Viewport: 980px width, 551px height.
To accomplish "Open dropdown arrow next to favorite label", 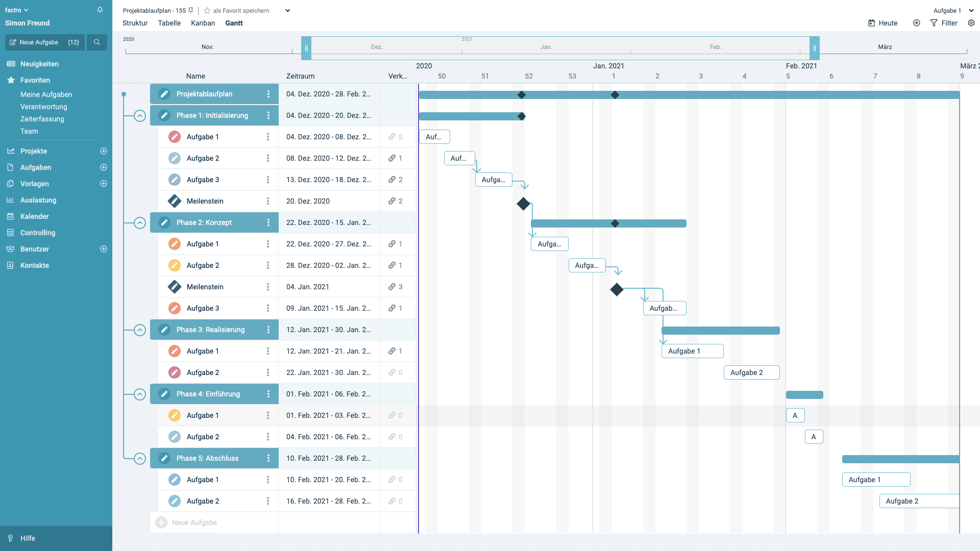I will click(x=287, y=10).
